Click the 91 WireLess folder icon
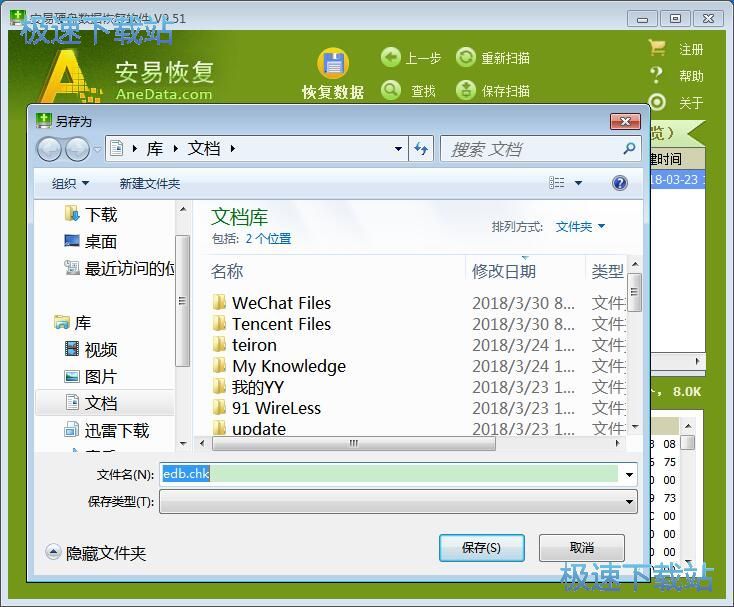This screenshot has height=607, width=734. (219, 408)
